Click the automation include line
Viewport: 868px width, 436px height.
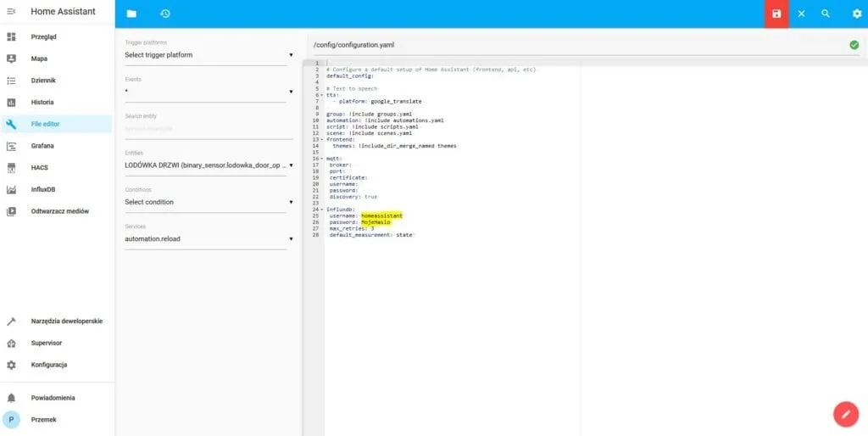(386, 120)
